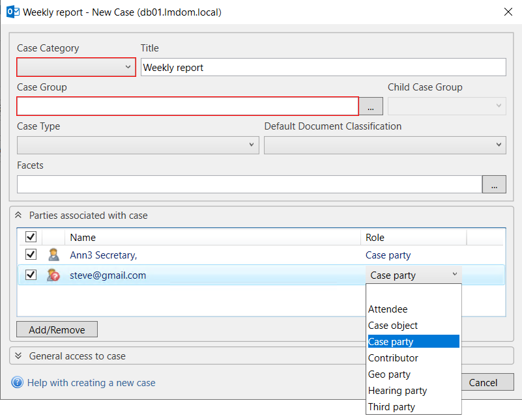
Task: Collapse the Parties associated with case section
Action: [18, 216]
